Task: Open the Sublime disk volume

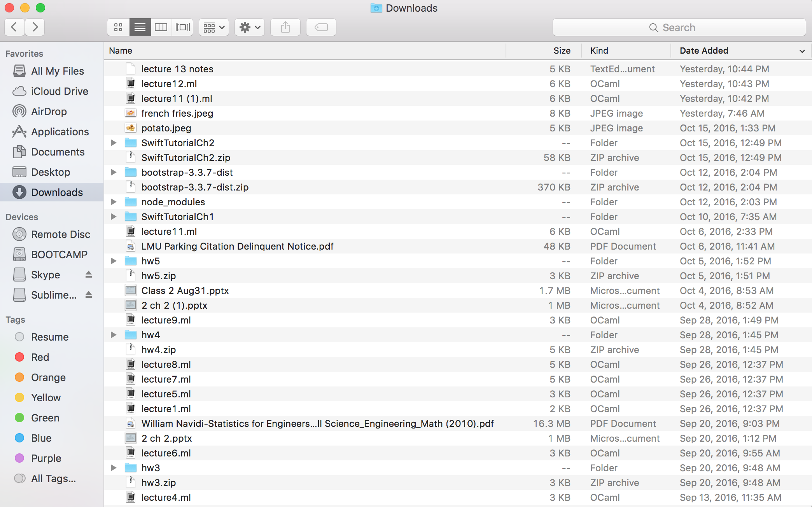Action: coord(45,295)
